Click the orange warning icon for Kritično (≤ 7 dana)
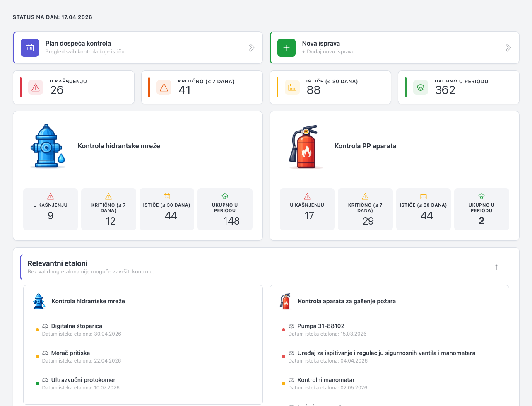The image size is (532, 406). click(164, 87)
